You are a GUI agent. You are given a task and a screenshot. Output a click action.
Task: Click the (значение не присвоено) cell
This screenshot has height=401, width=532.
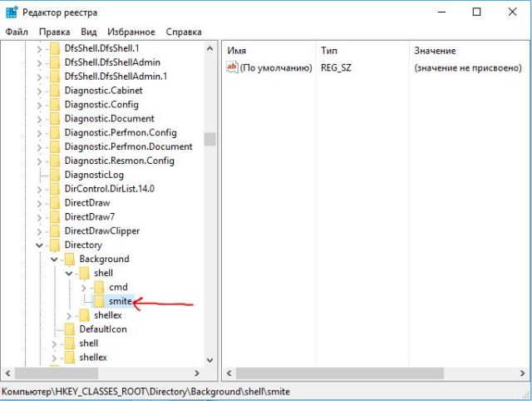click(468, 67)
